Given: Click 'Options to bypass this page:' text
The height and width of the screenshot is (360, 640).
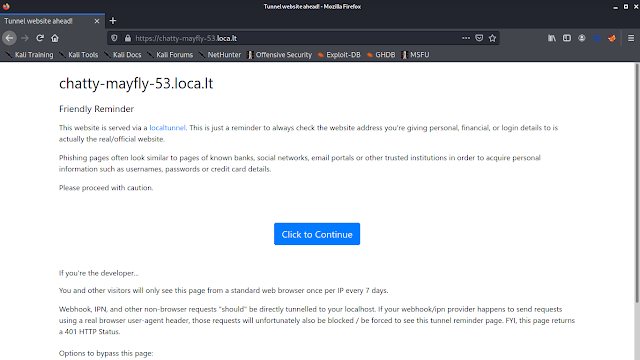Looking at the screenshot, I should point(106,353).
